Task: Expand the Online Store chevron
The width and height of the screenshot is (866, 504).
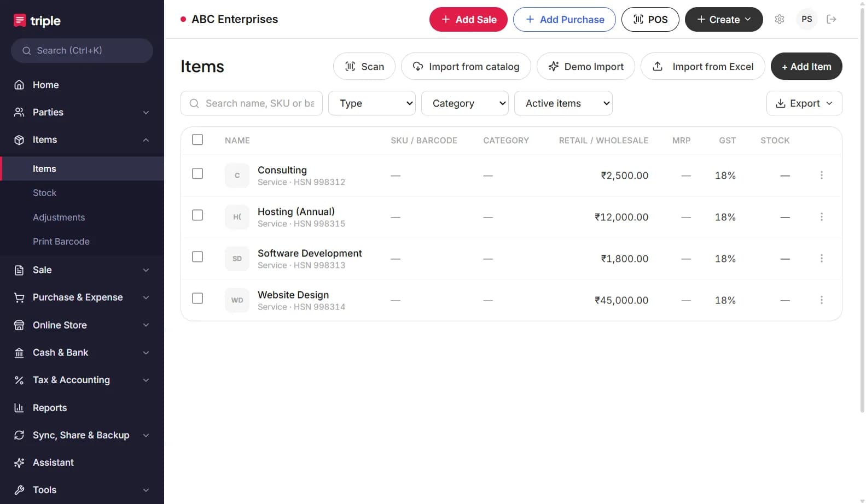Action: [146, 325]
